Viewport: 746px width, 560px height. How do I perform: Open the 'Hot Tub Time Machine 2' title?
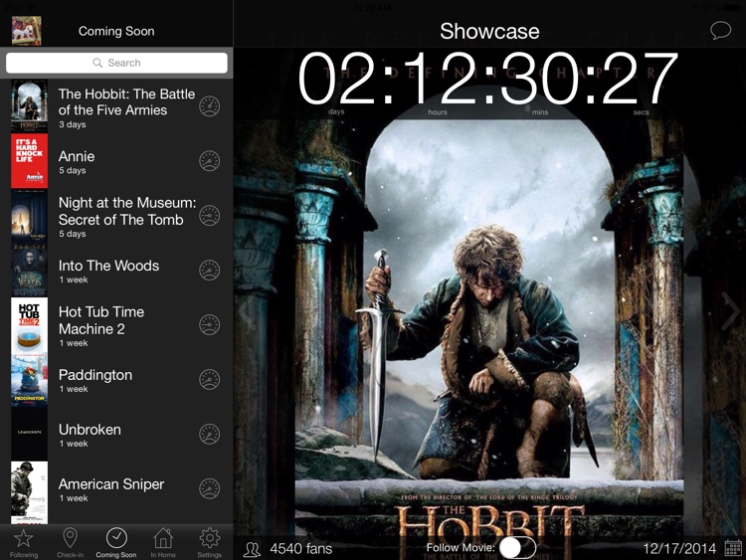101,320
